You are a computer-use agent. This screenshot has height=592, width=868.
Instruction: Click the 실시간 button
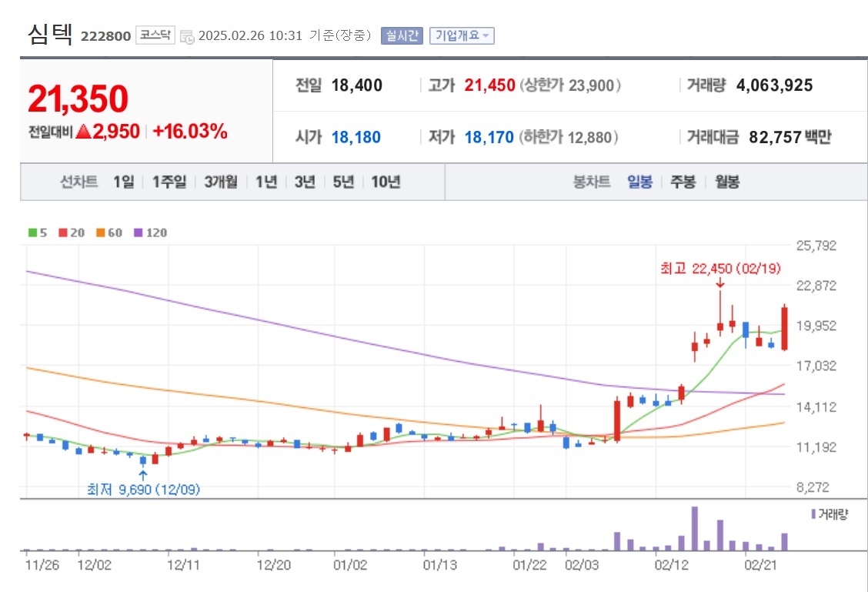pos(402,36)
